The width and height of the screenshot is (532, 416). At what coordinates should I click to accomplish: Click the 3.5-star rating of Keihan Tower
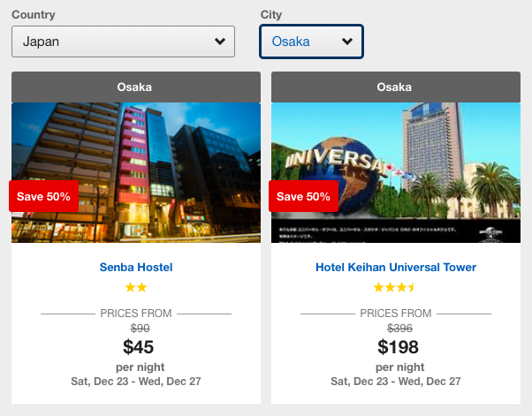(x=394, y=288)
